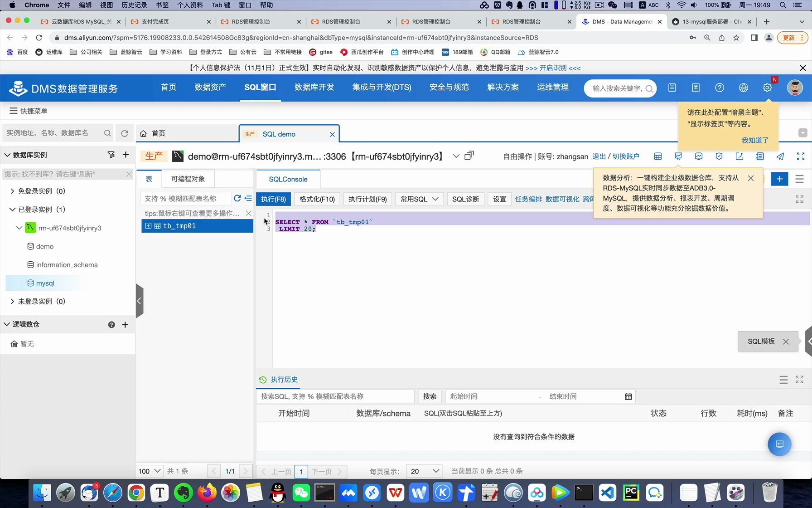Open the execution history list menu icon
This screenshot has height=508, width=812.
[x=783, y=380]
